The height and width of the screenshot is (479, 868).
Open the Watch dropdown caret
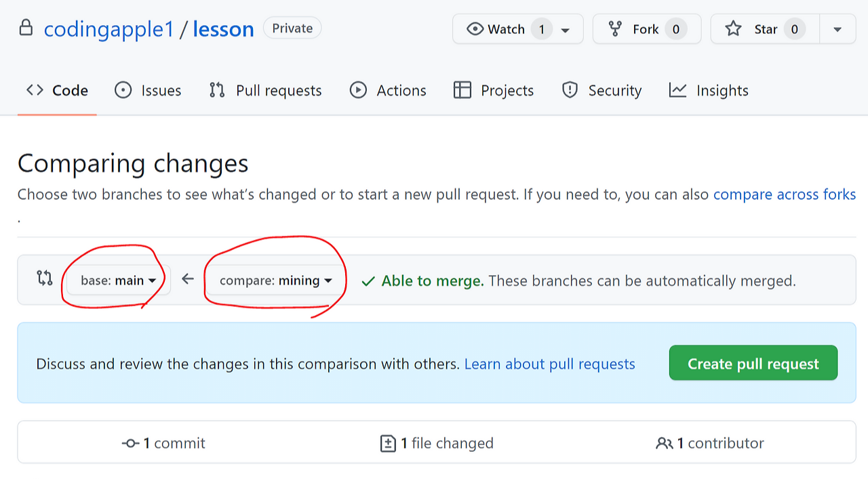tap(566, 30)
